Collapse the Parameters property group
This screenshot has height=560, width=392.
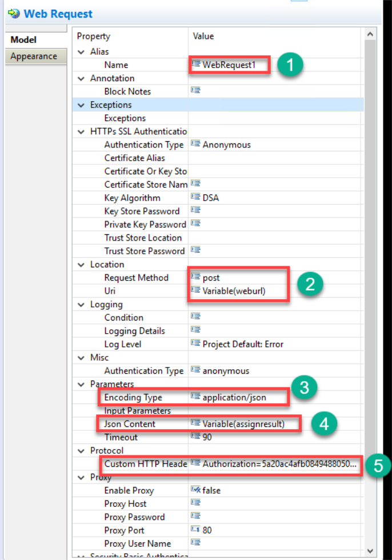pyautogui.click(x=81, y=384)
